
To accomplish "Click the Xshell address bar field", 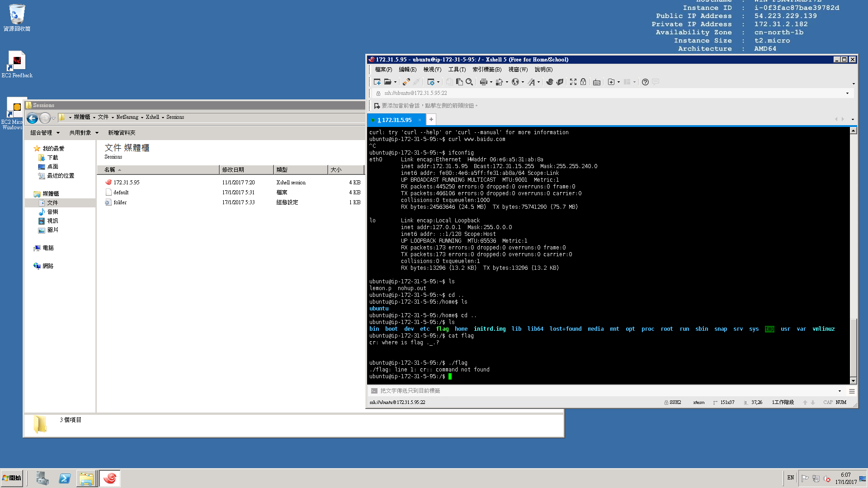I will pos(613,94).
